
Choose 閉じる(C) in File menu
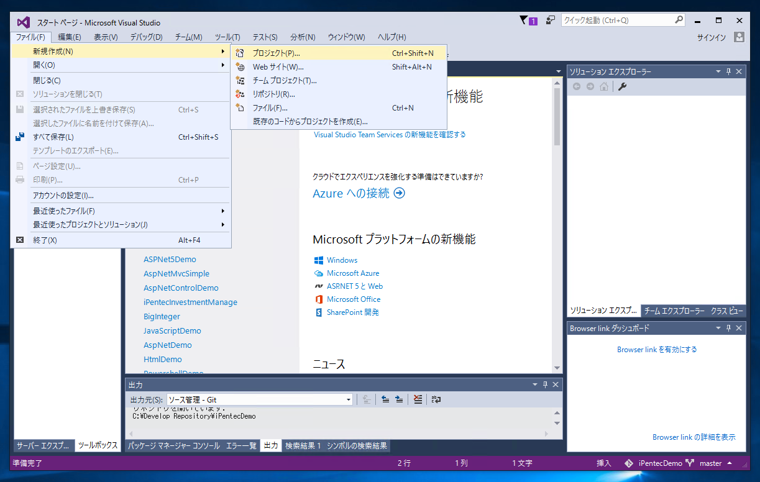click(121, 80)
